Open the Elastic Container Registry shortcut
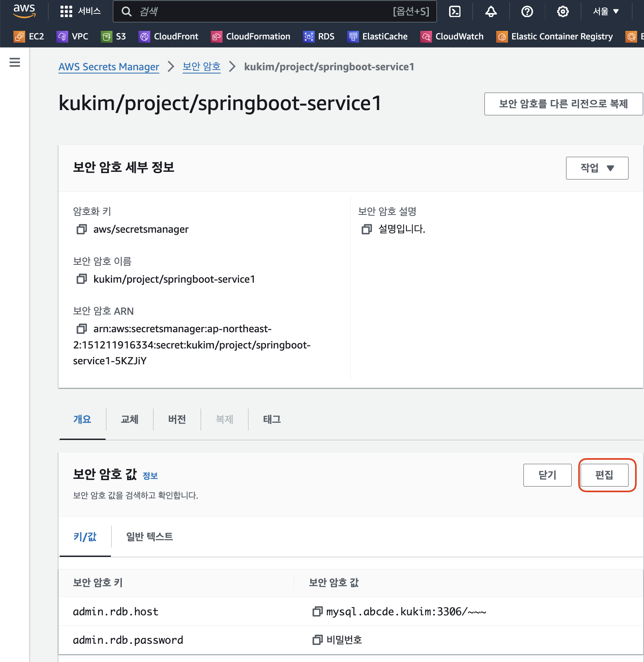 pyautogui.click(x=555, y=37)
